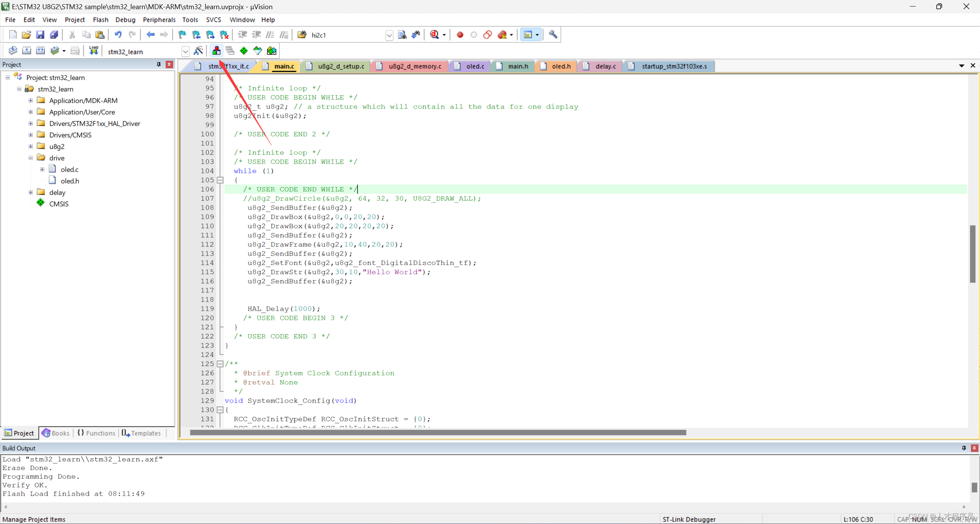This screenshot has height=524, width=980.
Task: Click the Manage Run-Time Environment green diamond
Action: (244, 51)
